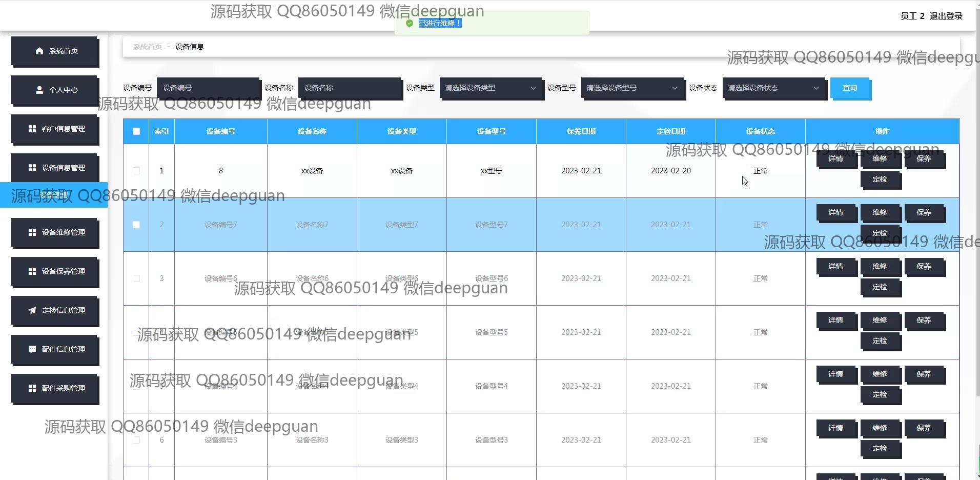
Task: Click 保养 for the 设备编号7 row
Action: pyautogui.click(x=924, y=213)
